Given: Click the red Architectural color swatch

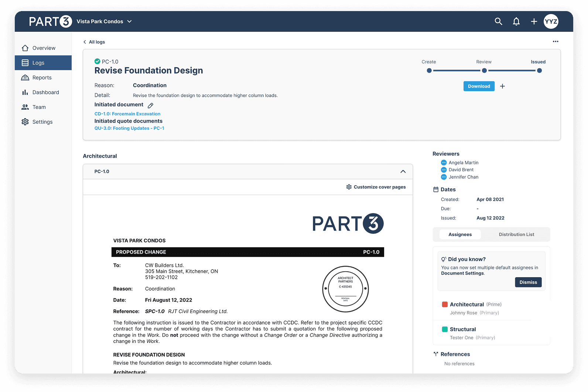Looking at the screenshot, I should [x=445, y=304].
